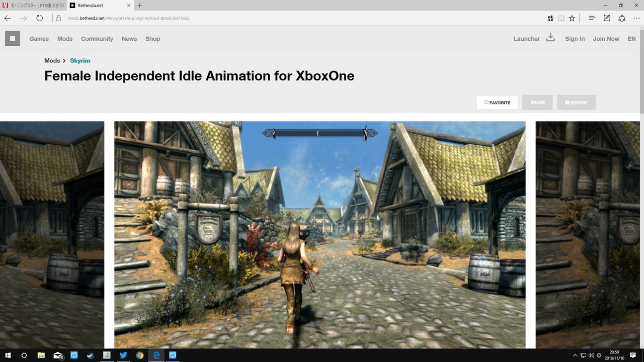The height and width of the screenshot is (362, 644).
Task: Open the Mods menu
Action: click(65, 39)
